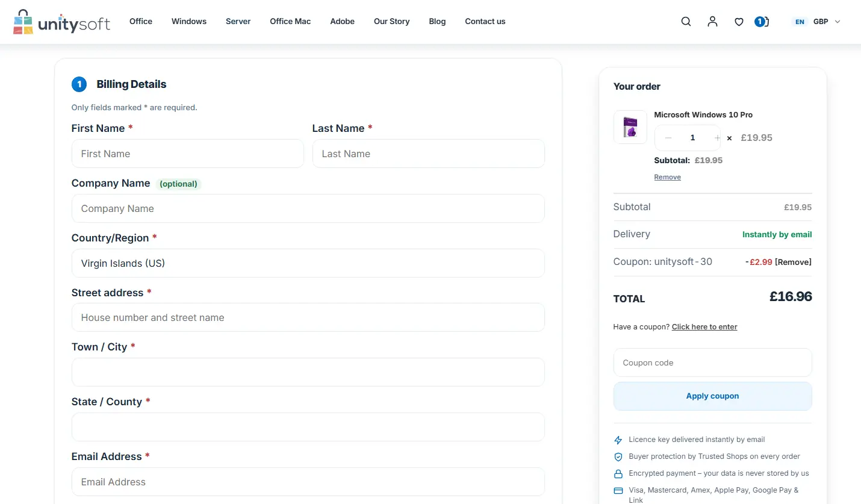Click the 'Click here to enter' coupon link

coord(704,327)
